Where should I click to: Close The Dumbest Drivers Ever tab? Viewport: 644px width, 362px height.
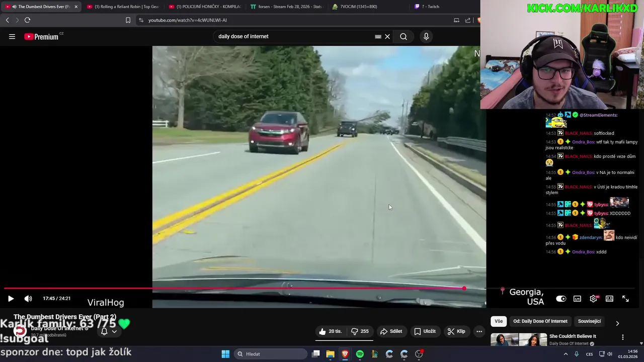point(76,7)
